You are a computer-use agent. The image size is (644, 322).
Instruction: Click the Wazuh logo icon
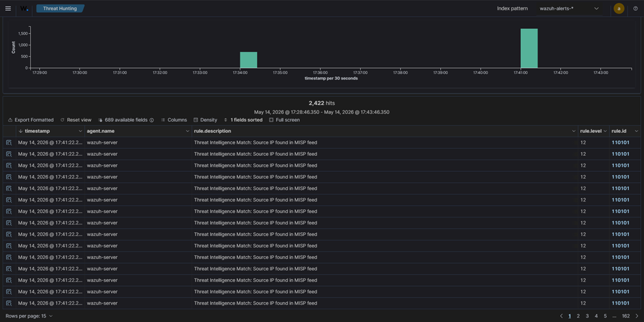tap(24, 8)
